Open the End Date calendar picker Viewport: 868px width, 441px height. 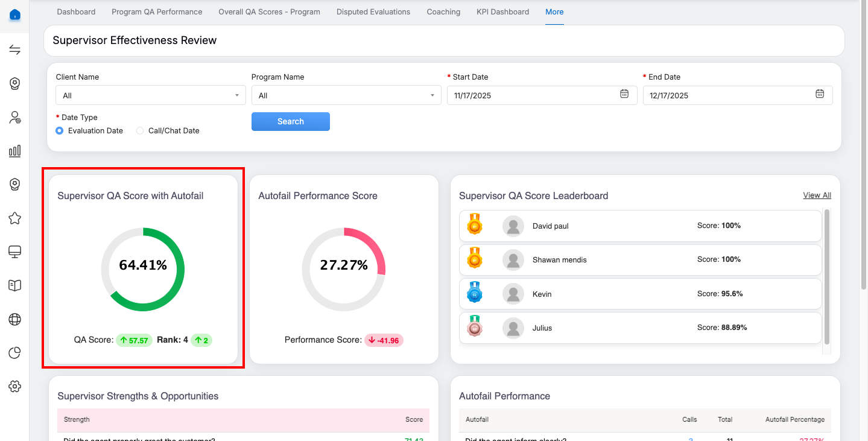point(820,94)
